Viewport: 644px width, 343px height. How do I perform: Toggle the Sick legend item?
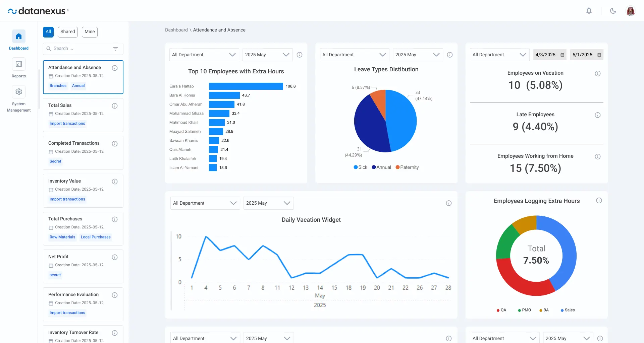click(x=360, y=167)
